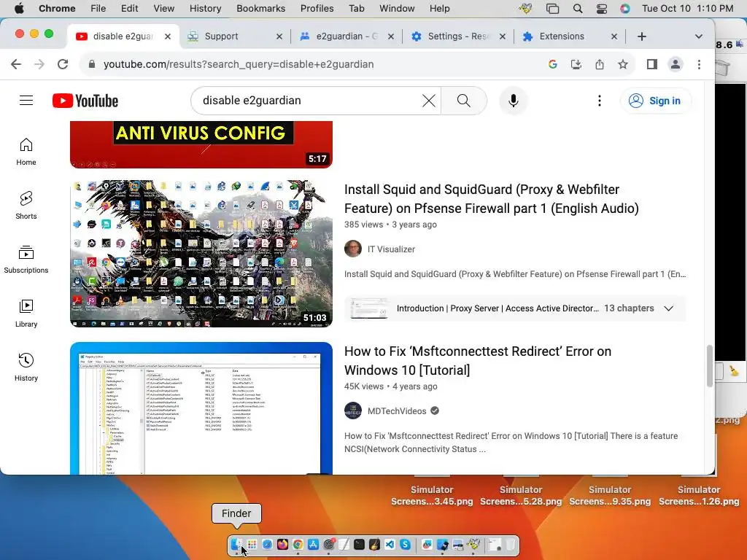The height and width of the screenshot is (560, 747).
Task: Open Subscriptions in YouTube sidebar
Action: point(26,260)
